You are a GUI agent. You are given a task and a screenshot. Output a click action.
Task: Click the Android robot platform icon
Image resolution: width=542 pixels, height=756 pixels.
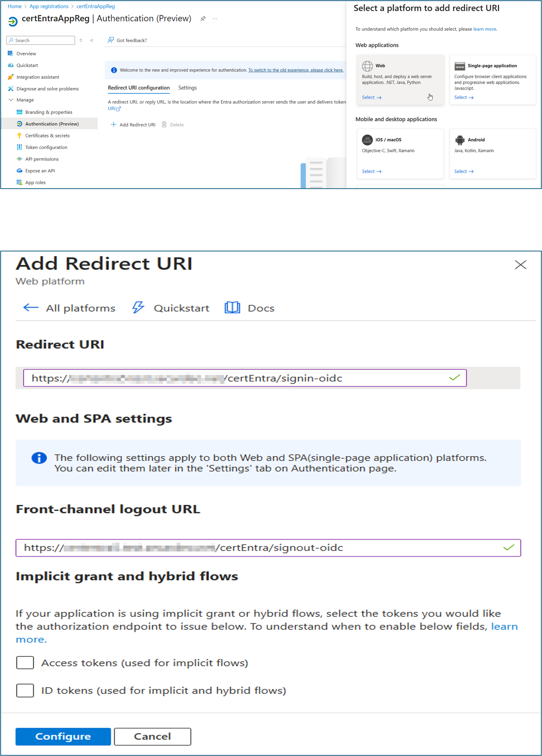pyautogui.click(x=460, y=140)
